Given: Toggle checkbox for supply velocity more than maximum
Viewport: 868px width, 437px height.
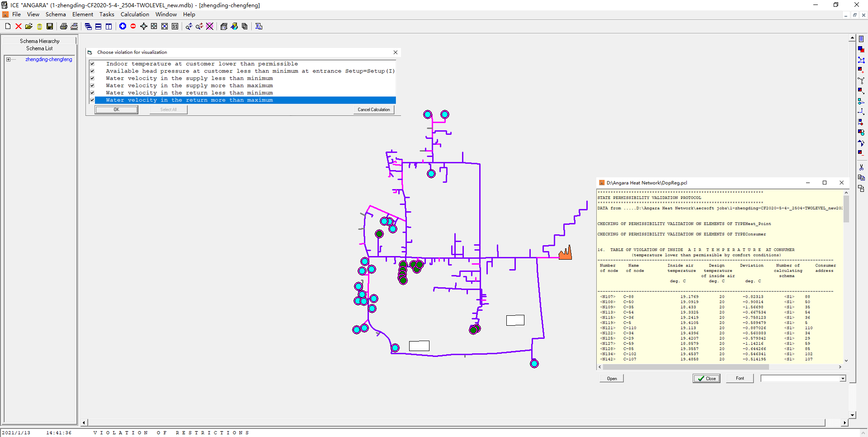Looking at the screenshot, I should click(92, 85).
